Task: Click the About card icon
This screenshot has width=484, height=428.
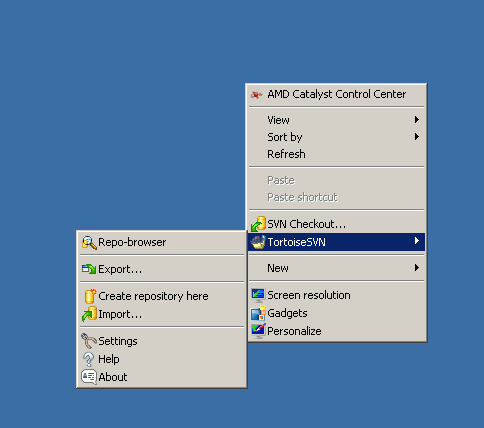Action: coord(89,377)
